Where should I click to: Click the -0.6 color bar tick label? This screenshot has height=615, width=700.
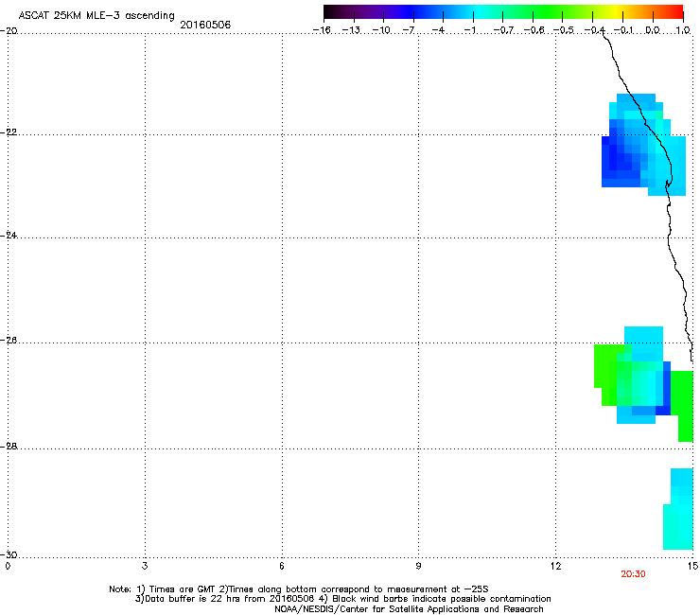(534, 30)
